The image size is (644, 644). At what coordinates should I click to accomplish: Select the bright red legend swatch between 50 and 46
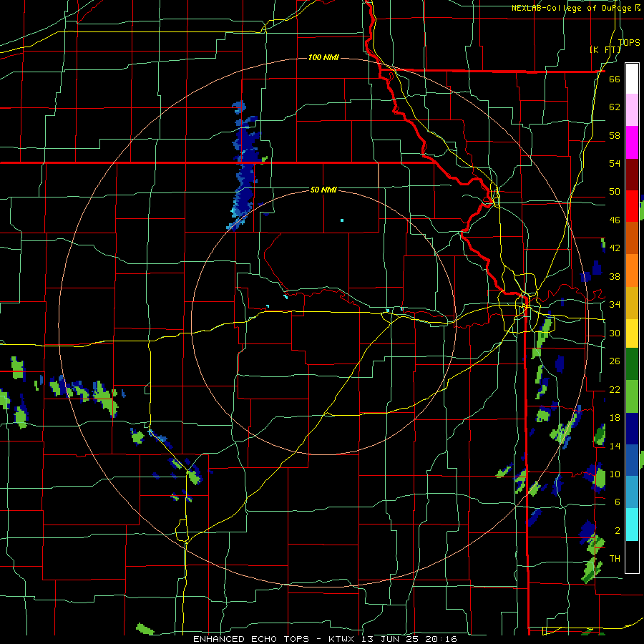tap(632, 206)
